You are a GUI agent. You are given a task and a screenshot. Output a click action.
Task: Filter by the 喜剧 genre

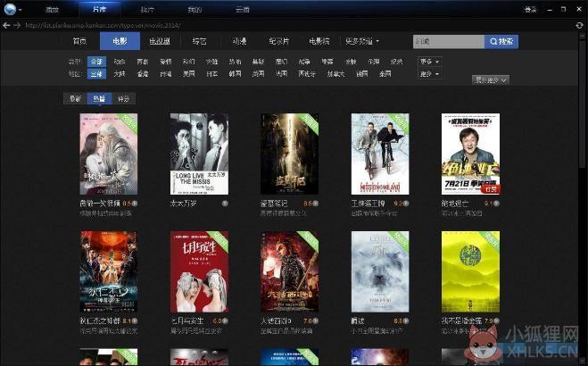(x=143, y=62)
